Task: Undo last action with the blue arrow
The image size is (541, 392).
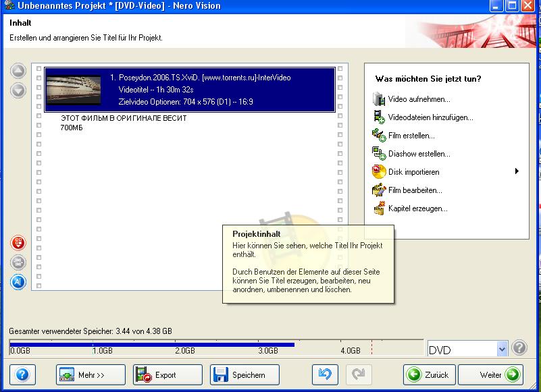Action: tap(325, 374)
